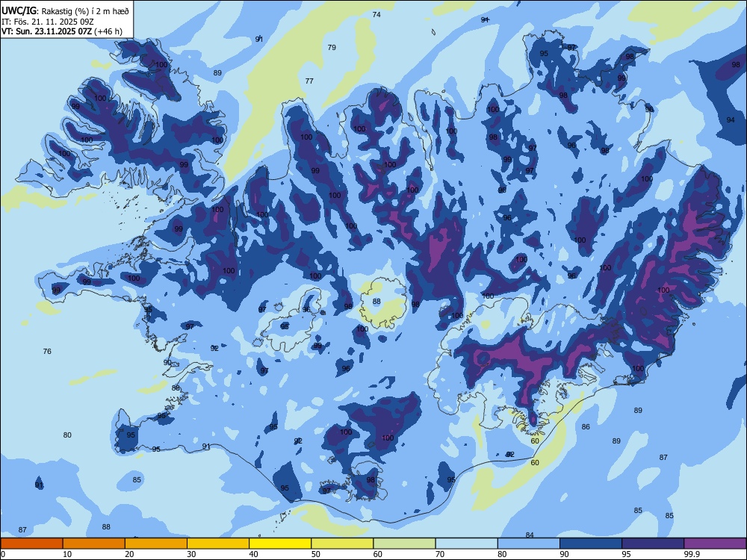Screen dimensions: 747x560
Task: Click the "76" value over western sea
Action: 46,352
